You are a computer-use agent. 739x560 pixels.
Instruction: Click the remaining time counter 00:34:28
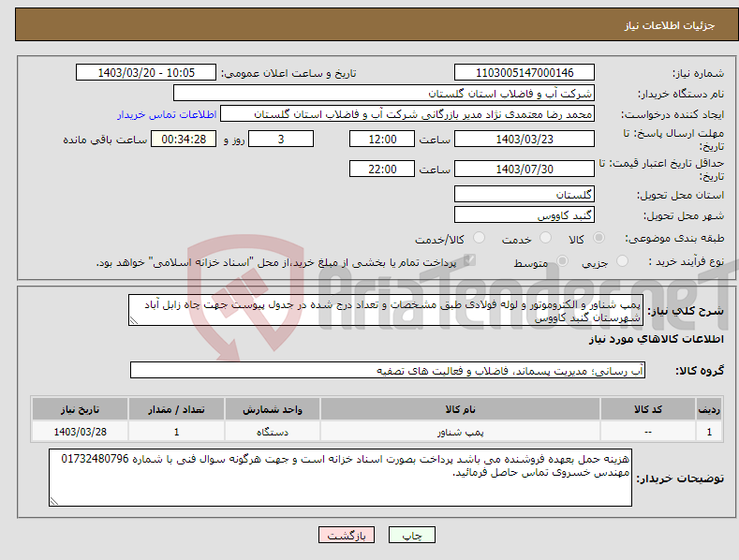184,139
